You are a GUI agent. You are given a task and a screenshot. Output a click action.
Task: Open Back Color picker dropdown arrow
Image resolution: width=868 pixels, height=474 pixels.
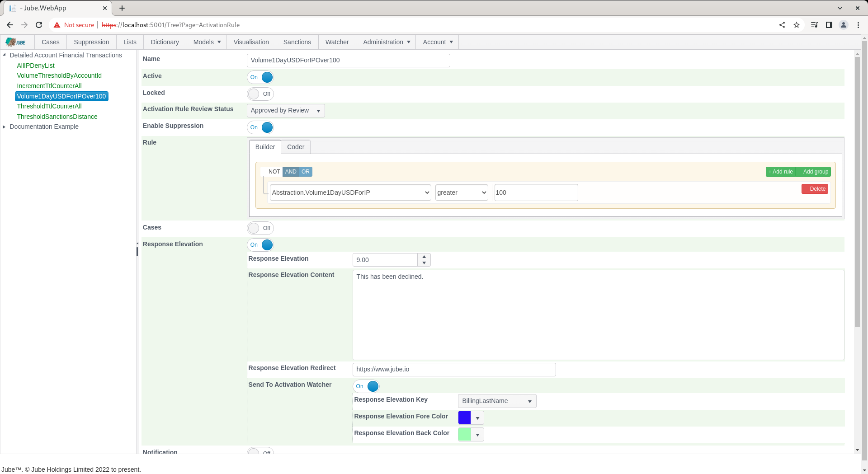477,435
